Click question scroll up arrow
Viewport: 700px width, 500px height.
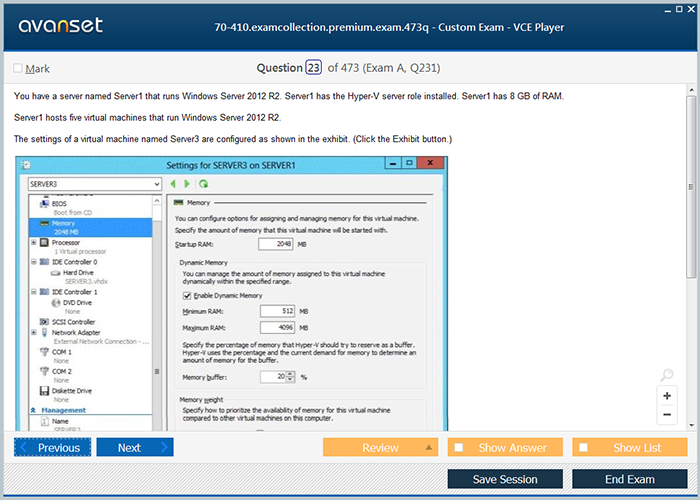[x=692, y=90]
